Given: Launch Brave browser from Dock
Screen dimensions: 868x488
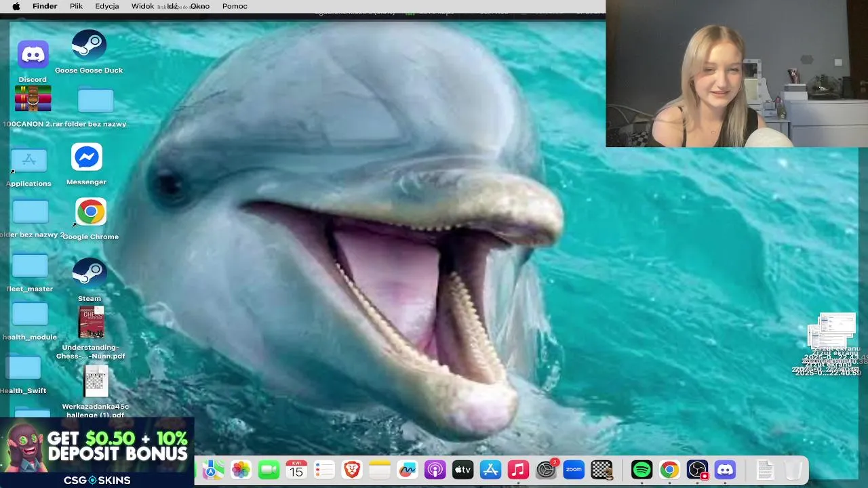Looking at the screenshot, I should point(351,470).
